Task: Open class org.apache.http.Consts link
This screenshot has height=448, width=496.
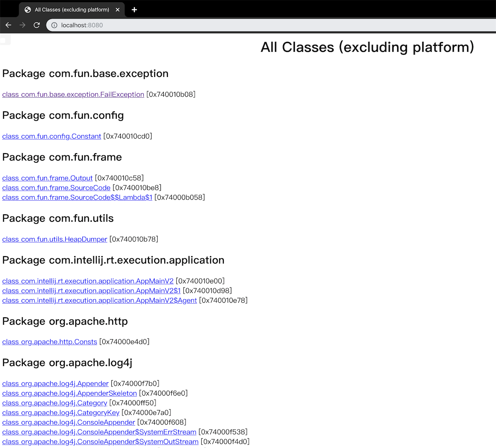Action: [50, 342]
